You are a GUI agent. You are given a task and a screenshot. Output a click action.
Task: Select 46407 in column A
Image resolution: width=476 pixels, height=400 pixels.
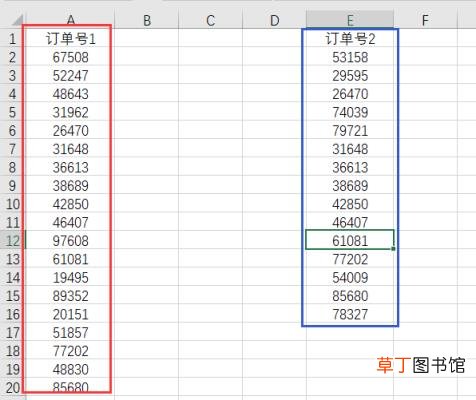(70, 222)
